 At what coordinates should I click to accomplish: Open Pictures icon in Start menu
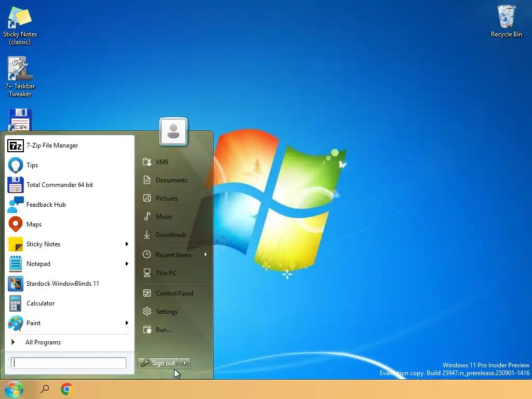147,198
